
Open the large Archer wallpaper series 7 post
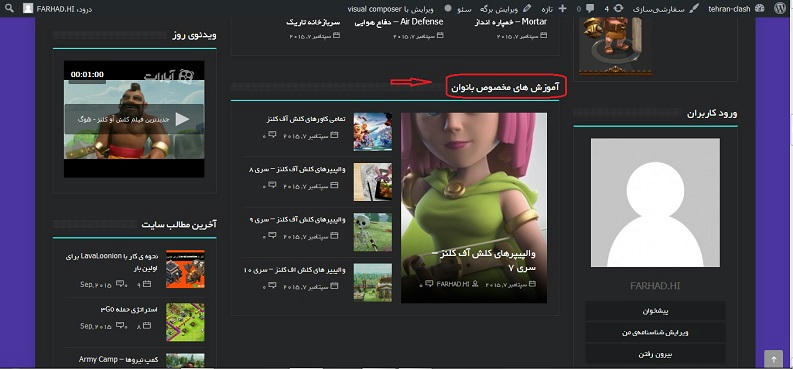tap(474, 208)
